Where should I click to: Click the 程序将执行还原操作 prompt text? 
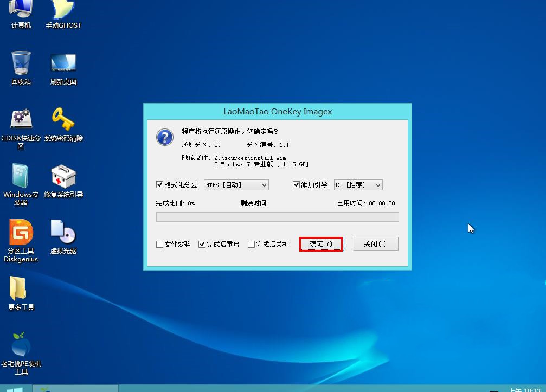pos(230,132)
